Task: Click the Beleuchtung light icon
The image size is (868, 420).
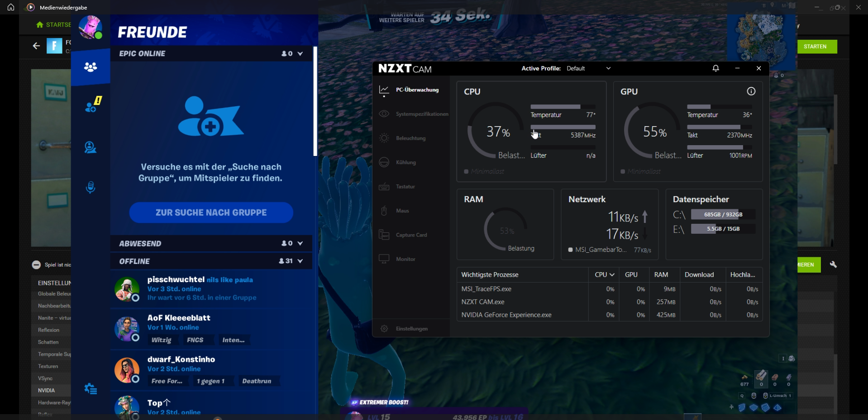Action: pyautogui.click(x=384, y=138)
